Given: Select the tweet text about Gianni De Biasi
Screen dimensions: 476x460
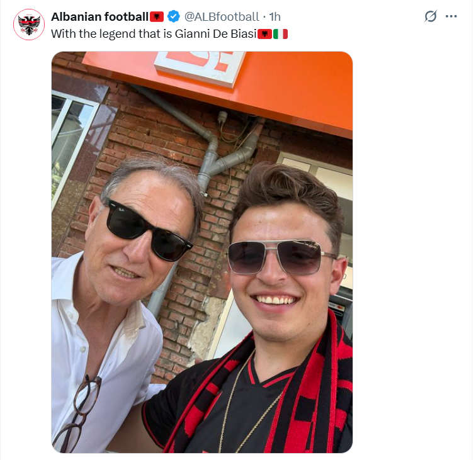Looking at the screenshot, I should [x=154, y=34].
